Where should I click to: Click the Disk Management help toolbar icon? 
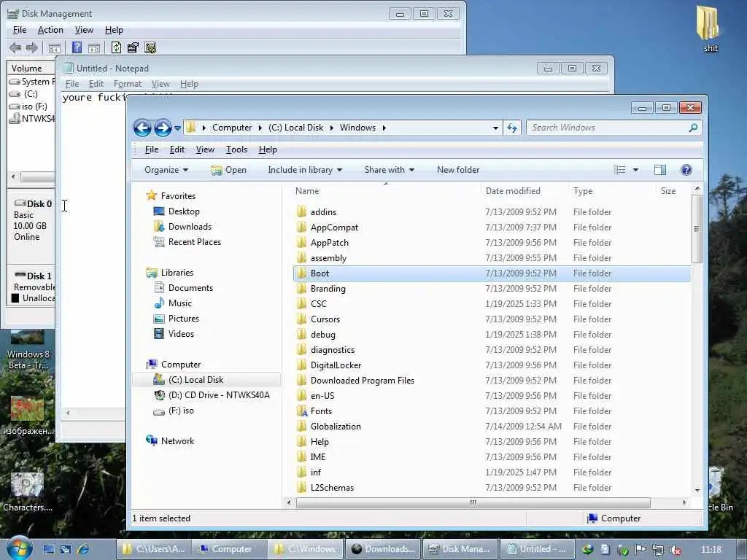point(77,47)
